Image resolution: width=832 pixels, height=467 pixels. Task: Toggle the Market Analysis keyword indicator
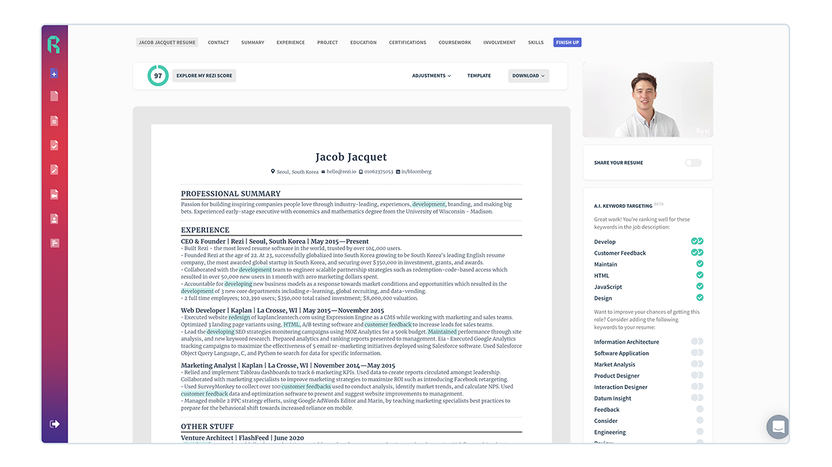click(x=697, y=364)
